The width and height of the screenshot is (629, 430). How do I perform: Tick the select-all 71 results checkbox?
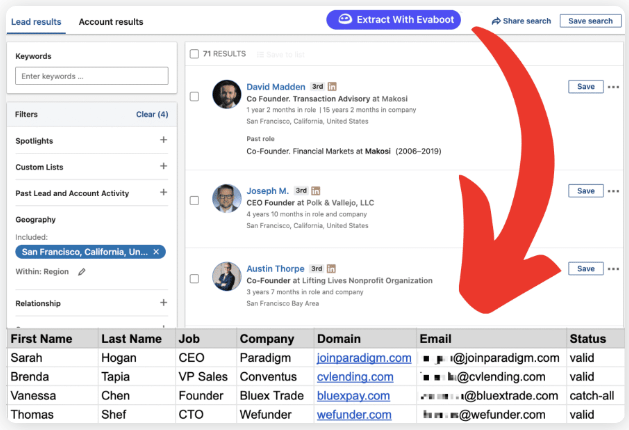point(194,54)
